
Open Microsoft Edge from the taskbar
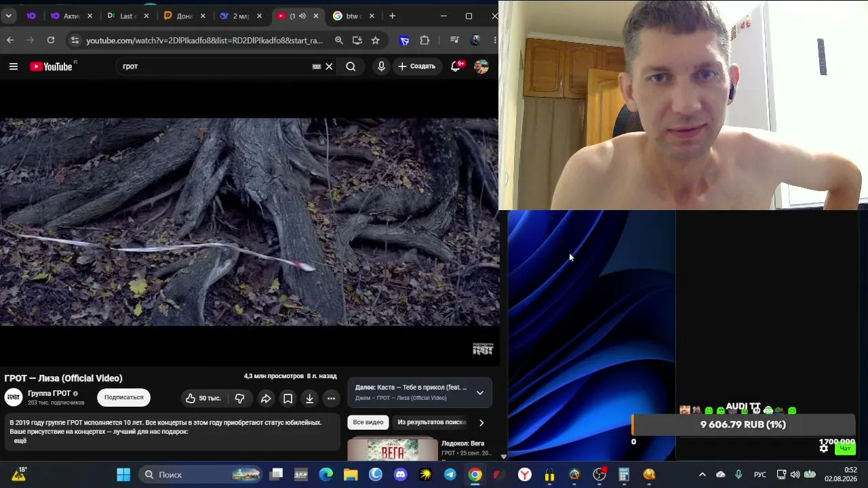click(x=326, y=474)
